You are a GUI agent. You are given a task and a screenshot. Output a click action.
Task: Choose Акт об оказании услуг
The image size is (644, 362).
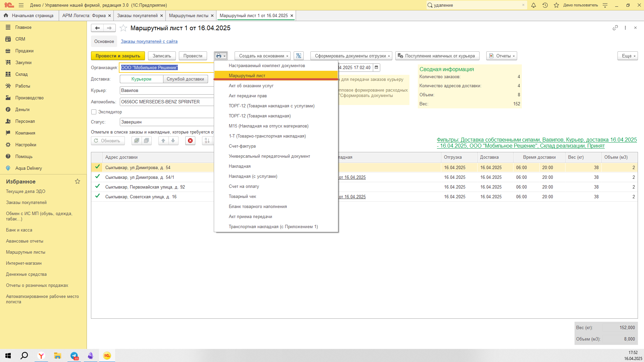276,86
